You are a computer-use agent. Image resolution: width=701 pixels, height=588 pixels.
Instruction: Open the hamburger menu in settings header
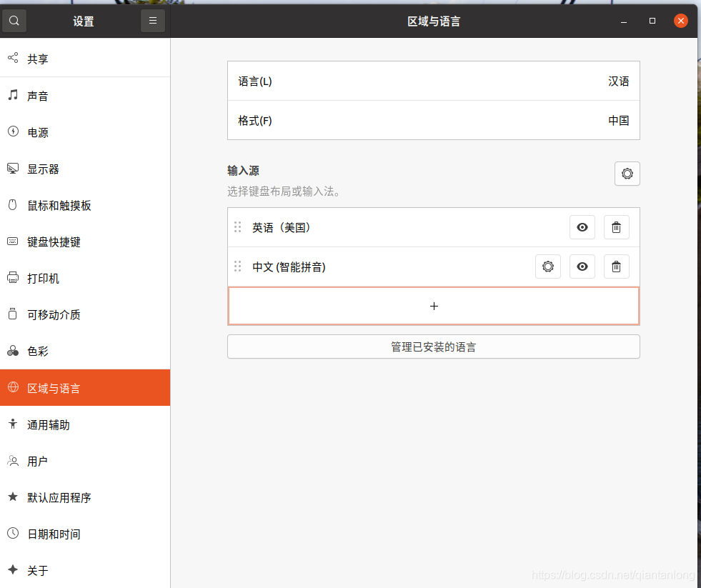(x=152, y=21)
